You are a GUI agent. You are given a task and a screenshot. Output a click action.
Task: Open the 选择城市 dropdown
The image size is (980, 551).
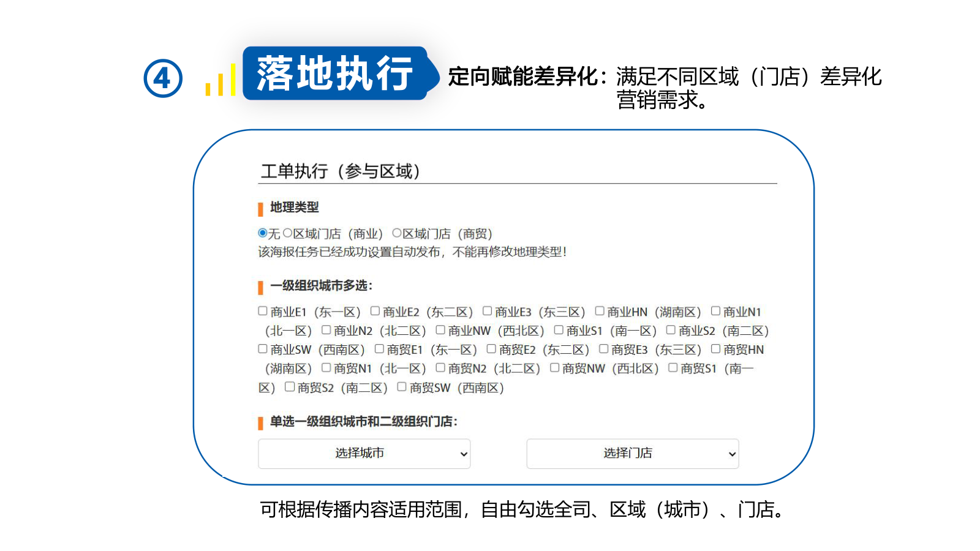(364, 454)
